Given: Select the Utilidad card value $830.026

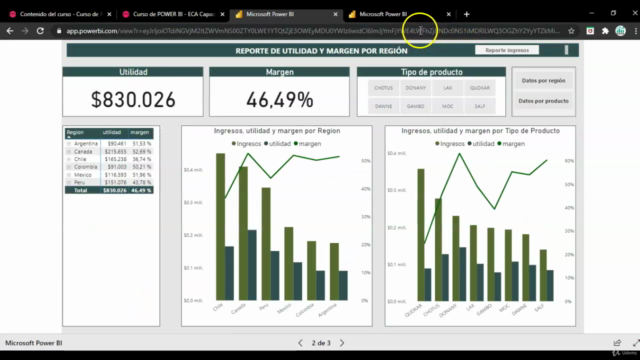Looking at the screenshot, I should [133, 100].
